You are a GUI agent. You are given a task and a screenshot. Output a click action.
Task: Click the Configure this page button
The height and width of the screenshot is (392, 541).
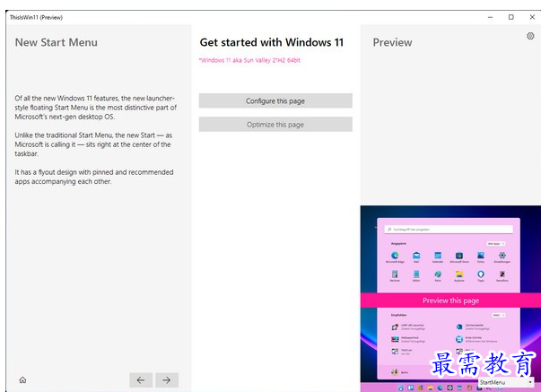tap(275, 100)
